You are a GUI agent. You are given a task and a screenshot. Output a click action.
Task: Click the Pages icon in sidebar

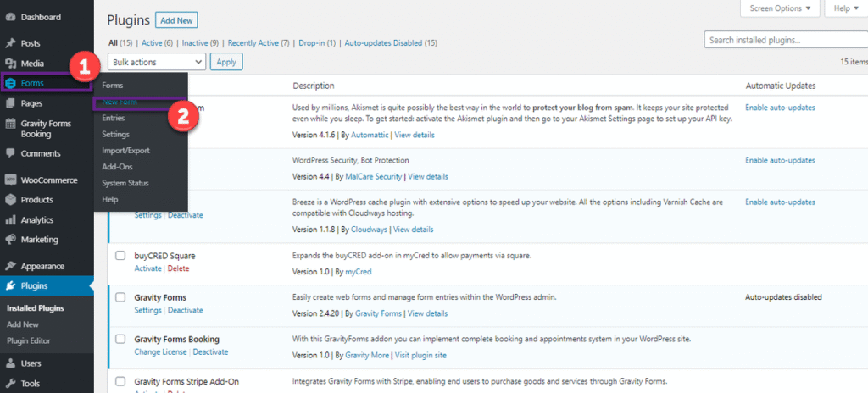point(10,103)
